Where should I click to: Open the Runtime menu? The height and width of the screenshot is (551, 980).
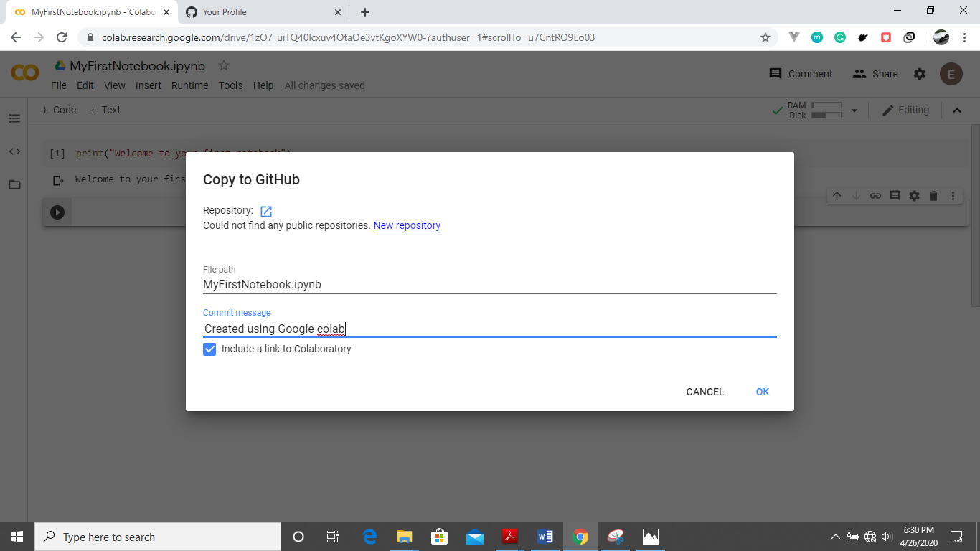pyautogui.click(x=189, y=85)
